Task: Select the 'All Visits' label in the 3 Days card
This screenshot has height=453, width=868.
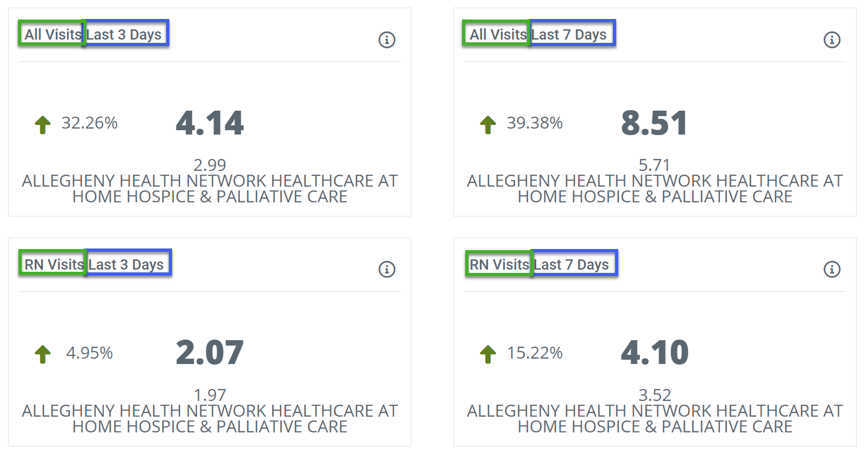Action: click(x=52, y=34)
